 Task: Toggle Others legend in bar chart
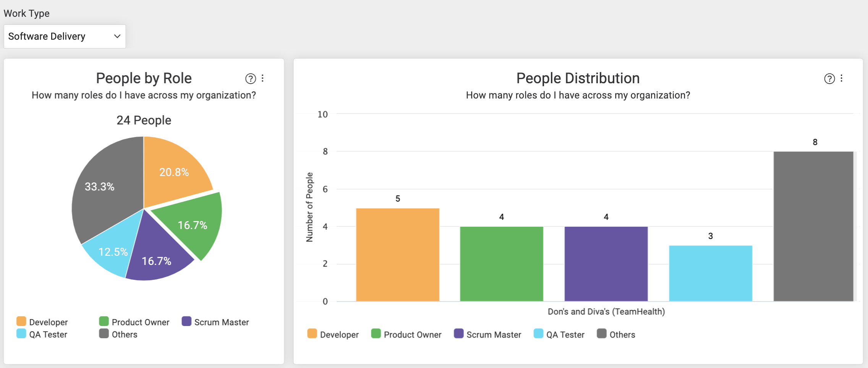[616, 334]
